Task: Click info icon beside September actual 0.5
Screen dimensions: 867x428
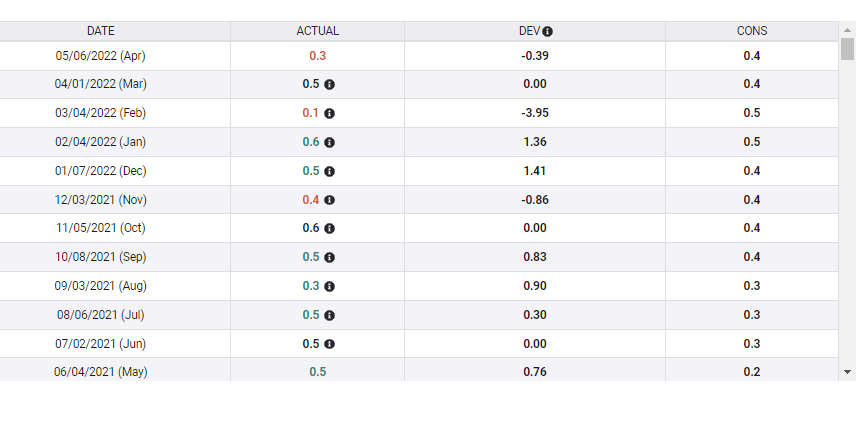Action: 330,257
